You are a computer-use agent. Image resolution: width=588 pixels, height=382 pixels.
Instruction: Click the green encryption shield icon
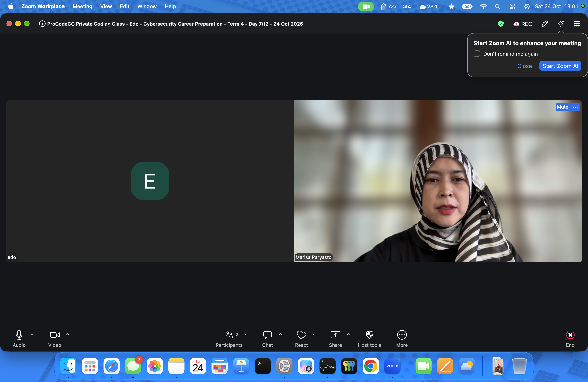(501, 24)
